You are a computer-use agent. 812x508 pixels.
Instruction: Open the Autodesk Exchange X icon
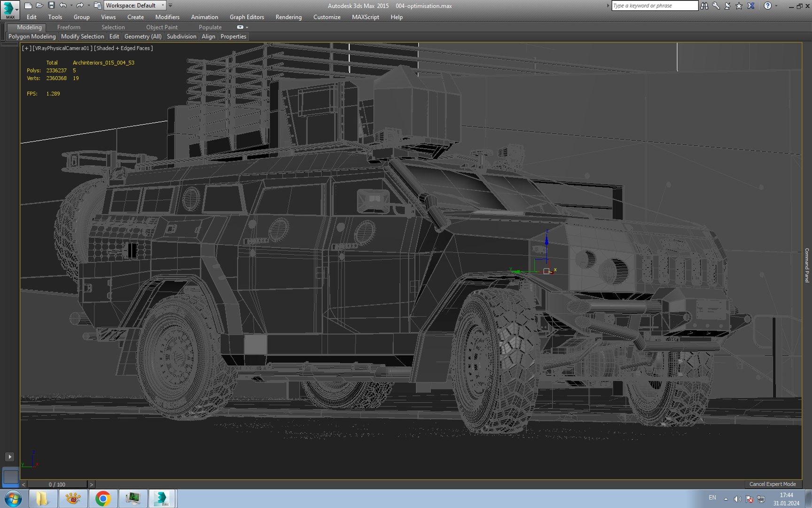click(x=751, y=6)
